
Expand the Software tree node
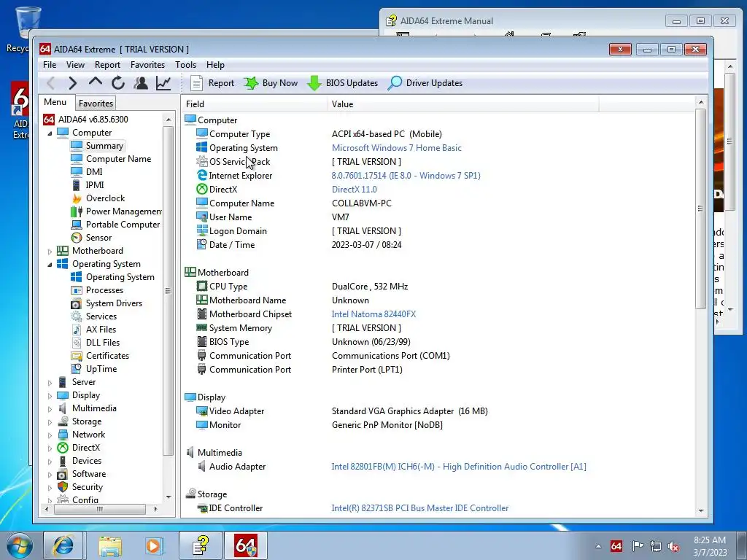pos(50,474)
